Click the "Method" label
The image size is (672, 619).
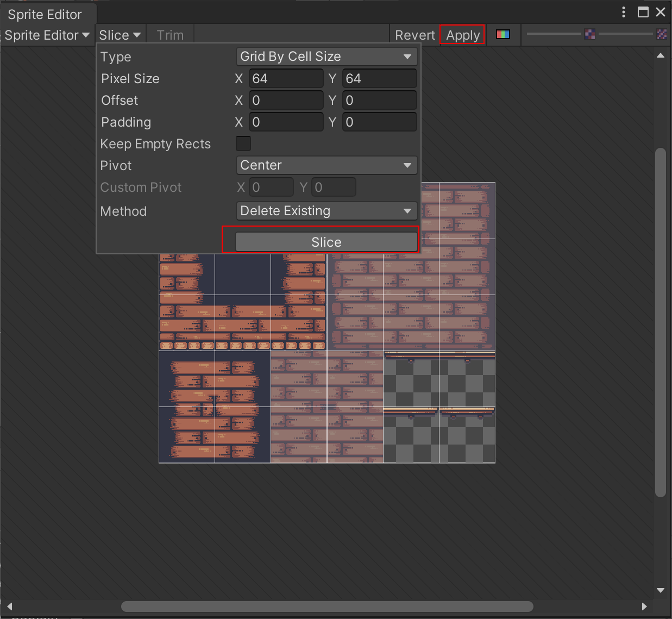click(x=123, y=211)
